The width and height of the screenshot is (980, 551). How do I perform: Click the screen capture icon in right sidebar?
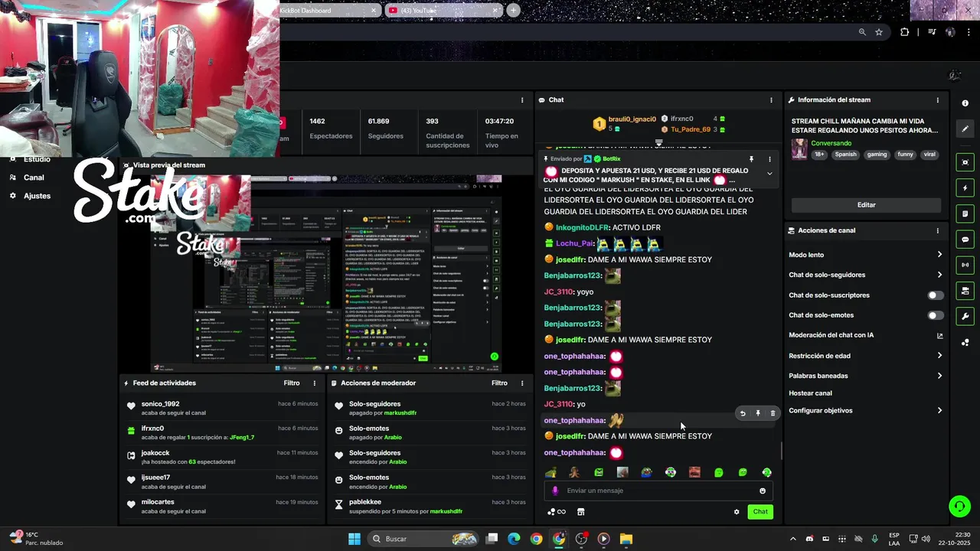[x=965, y=162]
